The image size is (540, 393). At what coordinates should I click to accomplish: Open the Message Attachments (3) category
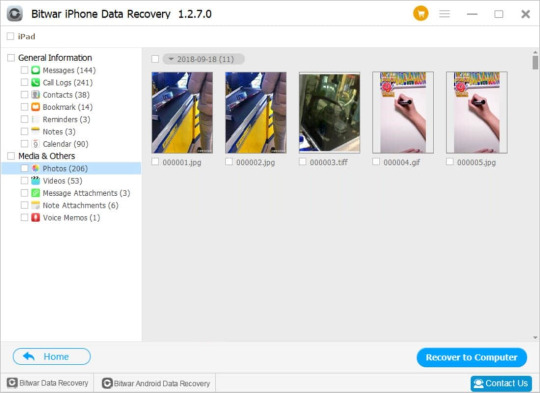point(86,193)
